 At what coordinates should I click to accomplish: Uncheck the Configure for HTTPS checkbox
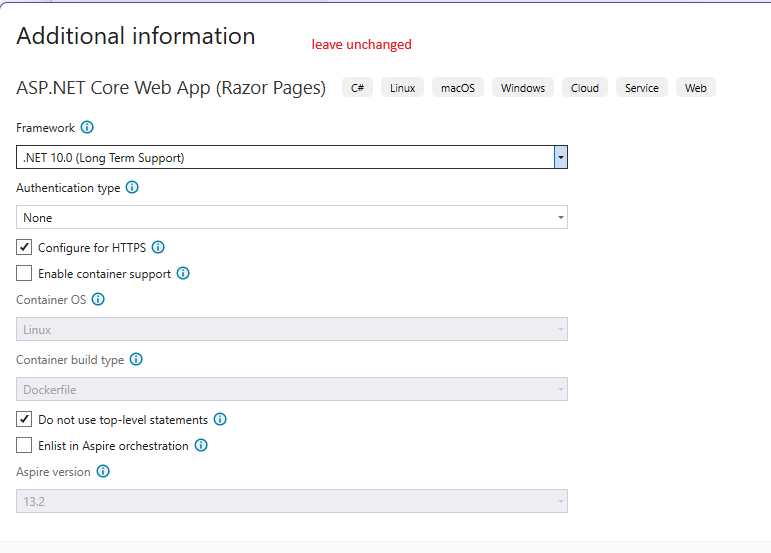[24, 247]
